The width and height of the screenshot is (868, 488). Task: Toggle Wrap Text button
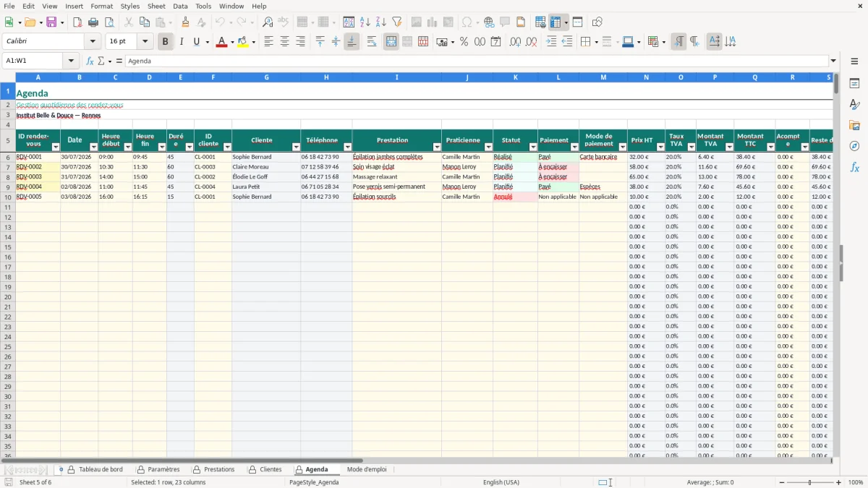(x=372, y=42)
